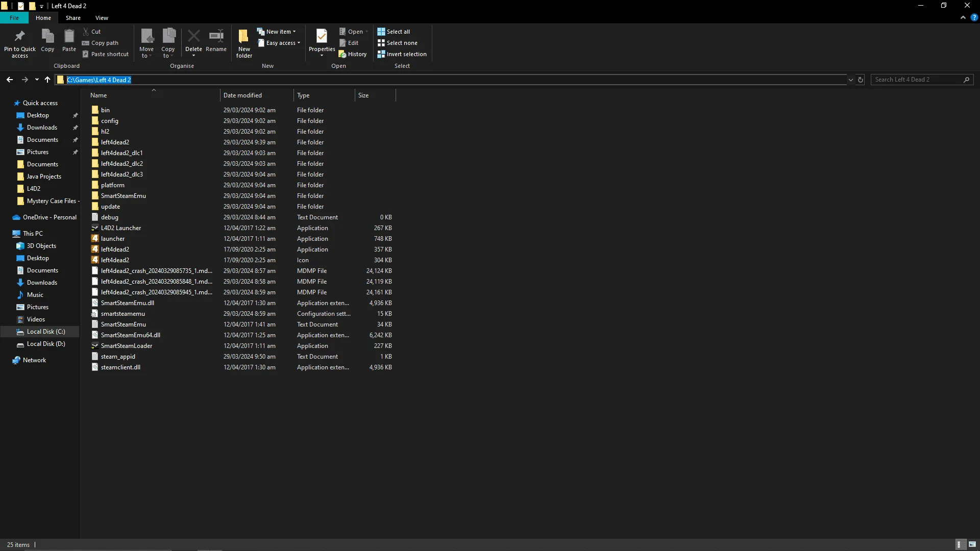Sort files by Date modified column
Image resolution: width=980 pixels, height=551 pixels.
[257, 95]
